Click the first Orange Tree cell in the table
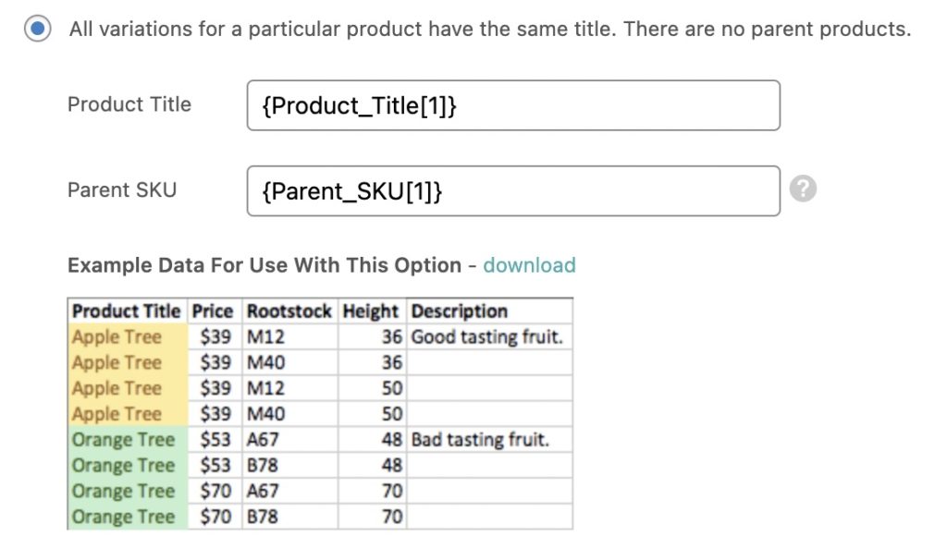This screenshot has height=560, width=947. pos(123,440)
